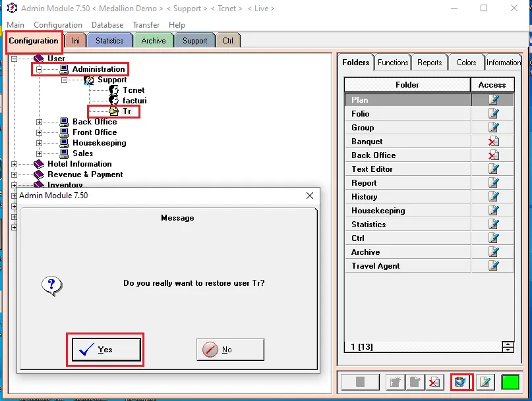The image size is (532, 401).
Task: Expand the Sales tree node
Action: 40,153
